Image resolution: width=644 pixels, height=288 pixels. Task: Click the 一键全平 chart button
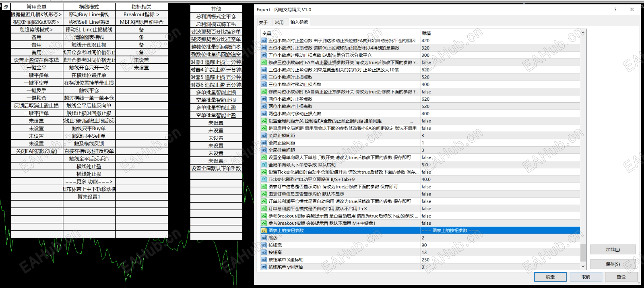36,68
